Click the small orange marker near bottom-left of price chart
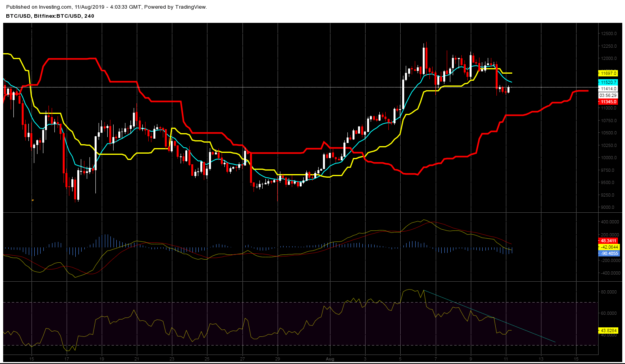 pyautogui.click(x=33, y=200)
